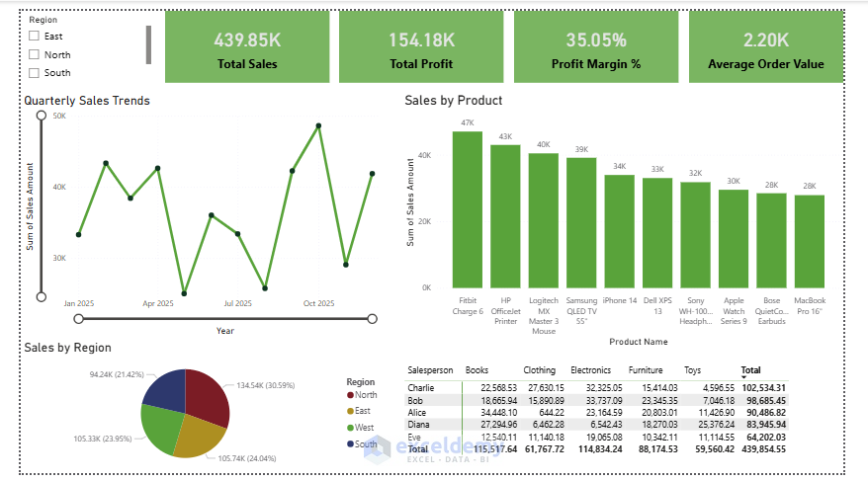Viewport: 868px width, 481px height.
Task: Click the iPhone 14 bar
Action: click(x=620, y=231)
